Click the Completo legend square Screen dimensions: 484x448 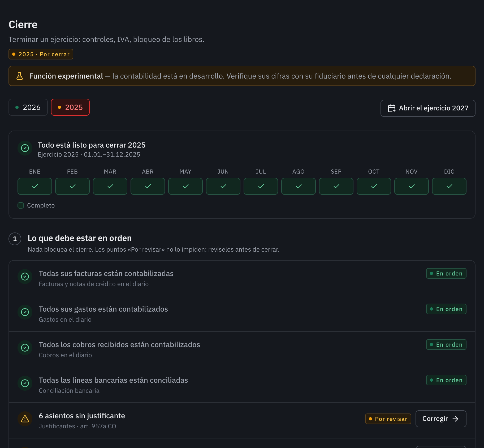pyautogui.click(x=21, y=205)
